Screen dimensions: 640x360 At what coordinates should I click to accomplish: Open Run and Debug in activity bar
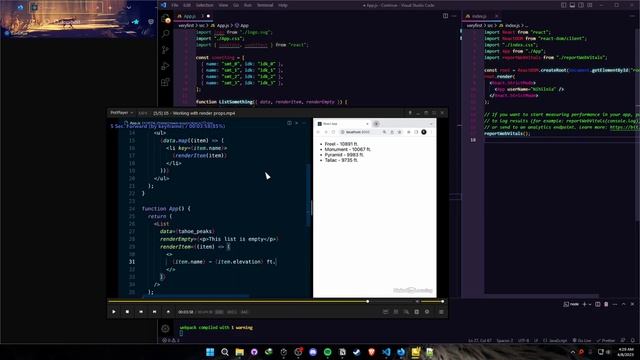pos(165,66)
